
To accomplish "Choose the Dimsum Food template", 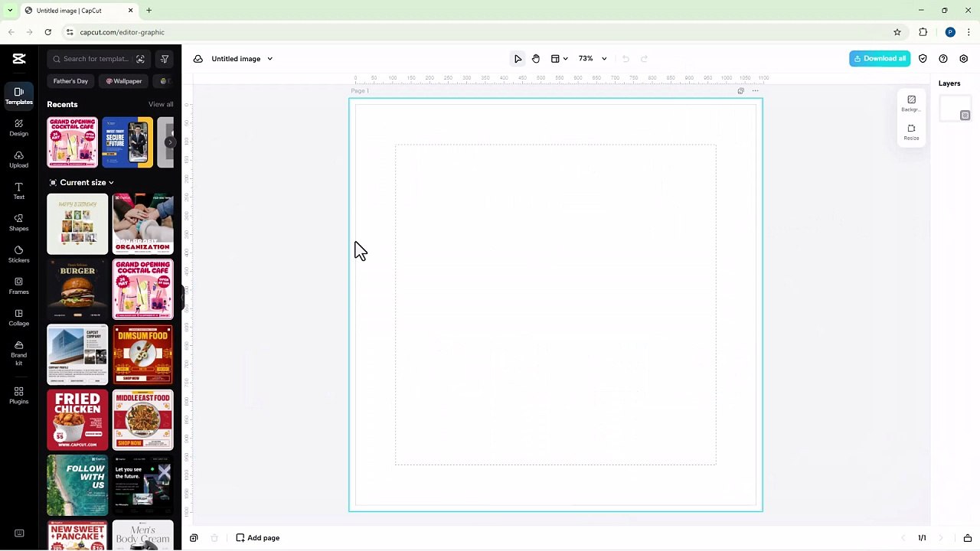I will 143,355.
